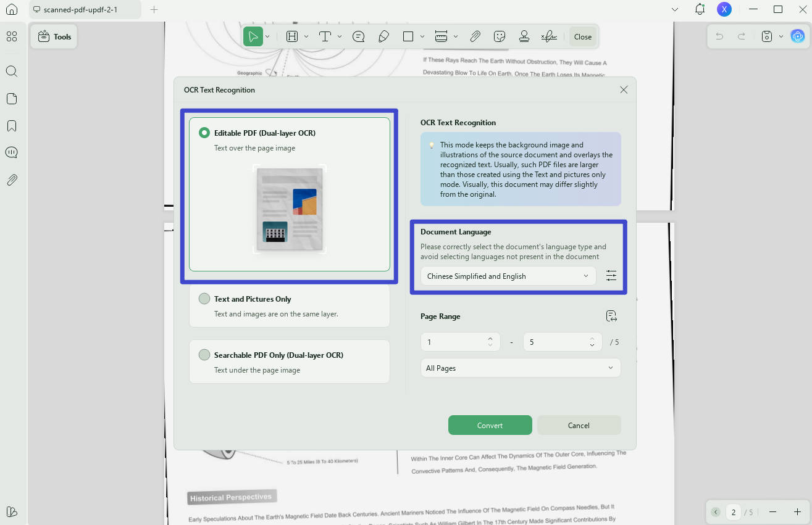Click the Editable PDF preview thumbnail
The width and height of the screenshot is (812, 525).
pos(290,209)
